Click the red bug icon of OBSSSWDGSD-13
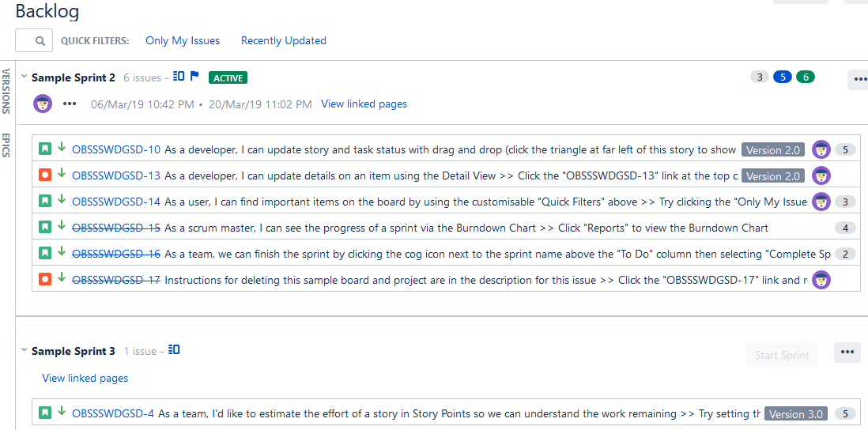The image size is (868, 430). [x=45, y=175]
